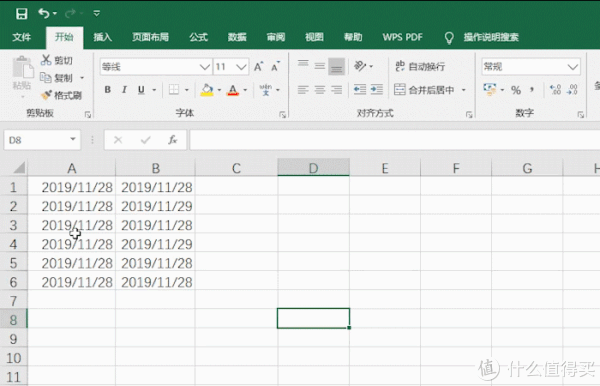Click the insert function fx icon
Viewport: 600px width, 386px height.
(173, 140)
